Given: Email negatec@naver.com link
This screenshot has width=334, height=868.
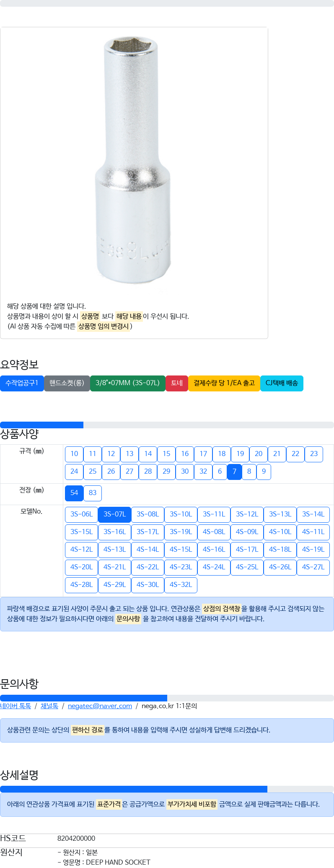Looking at the screenshot, I should point(100,706).
